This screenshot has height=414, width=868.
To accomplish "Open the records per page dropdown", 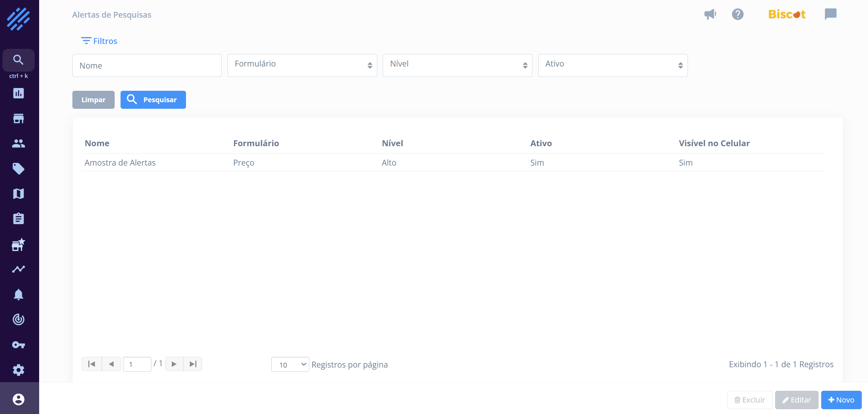I will pos(290,364).
